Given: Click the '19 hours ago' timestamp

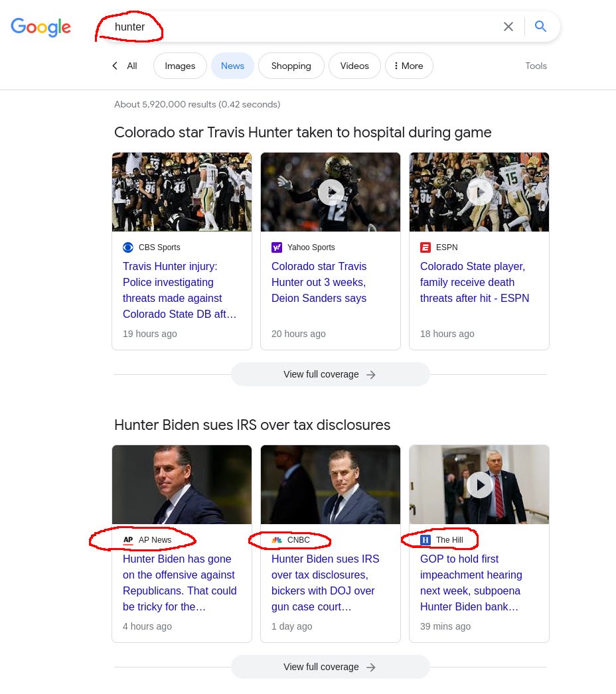Looking at the screenshot, I should pyautogui.click(x=149, y=334).
